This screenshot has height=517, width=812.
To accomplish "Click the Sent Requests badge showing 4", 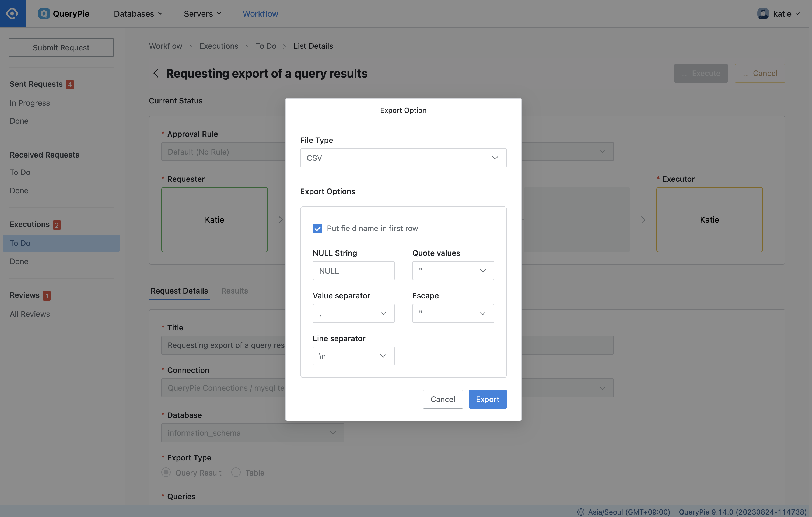I will (70, 84).
